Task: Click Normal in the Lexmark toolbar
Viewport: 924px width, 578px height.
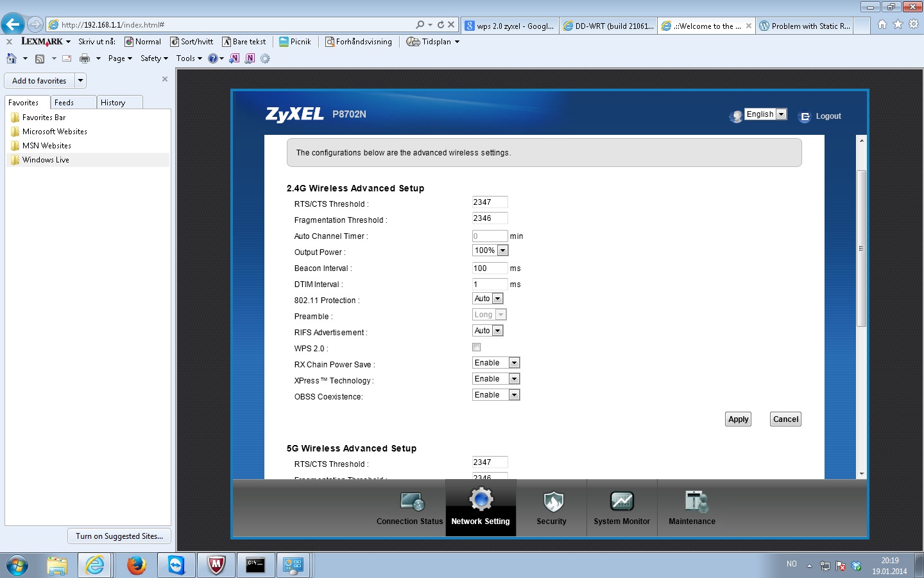Action: (x=142, y=42)
